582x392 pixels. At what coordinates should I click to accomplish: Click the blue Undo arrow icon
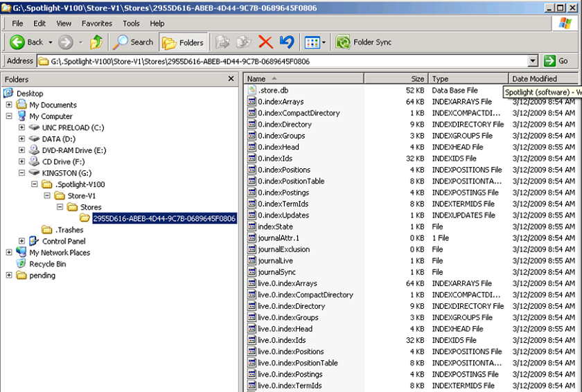click(286, 42)
